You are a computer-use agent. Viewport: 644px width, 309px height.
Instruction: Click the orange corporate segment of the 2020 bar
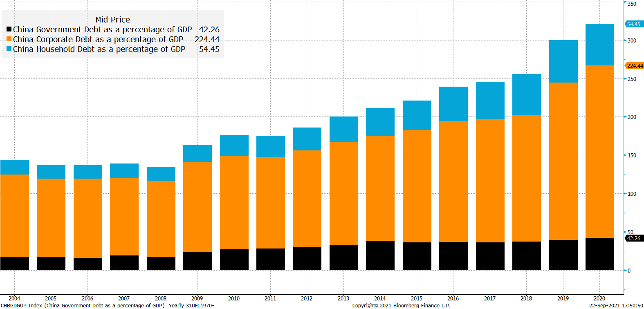coord(600,152)
